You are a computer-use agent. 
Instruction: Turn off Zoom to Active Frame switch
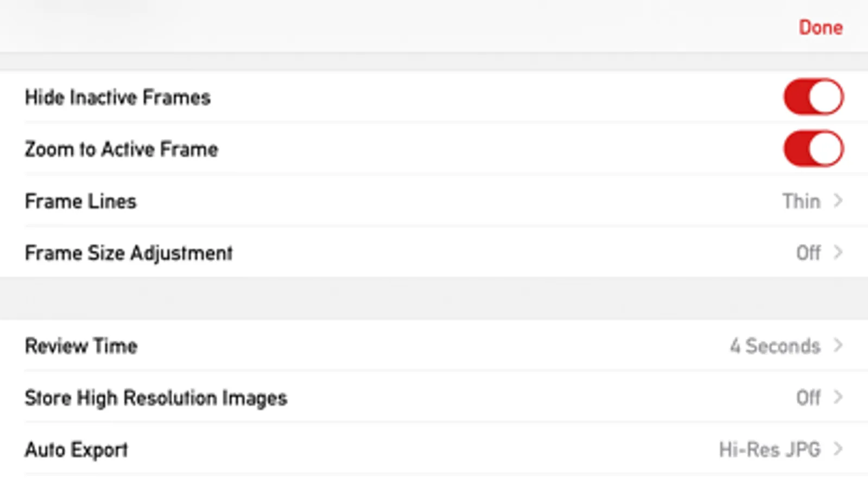813,149
